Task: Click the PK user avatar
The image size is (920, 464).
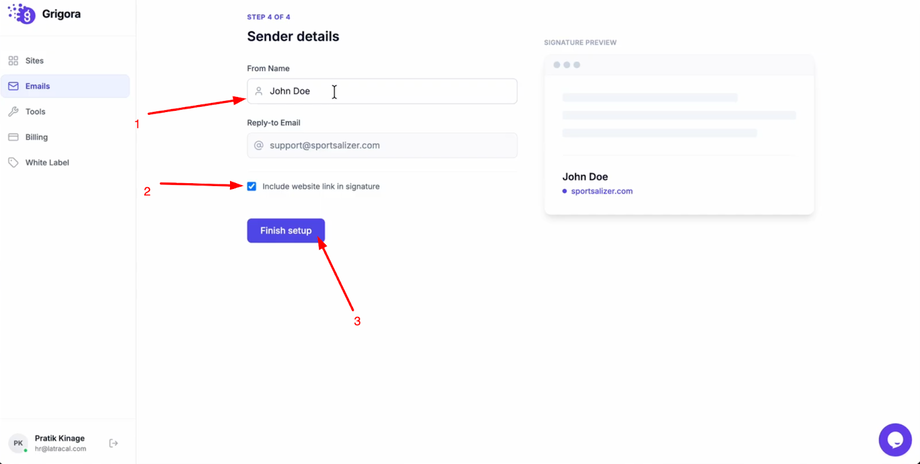Action: (x=18, y=443)
